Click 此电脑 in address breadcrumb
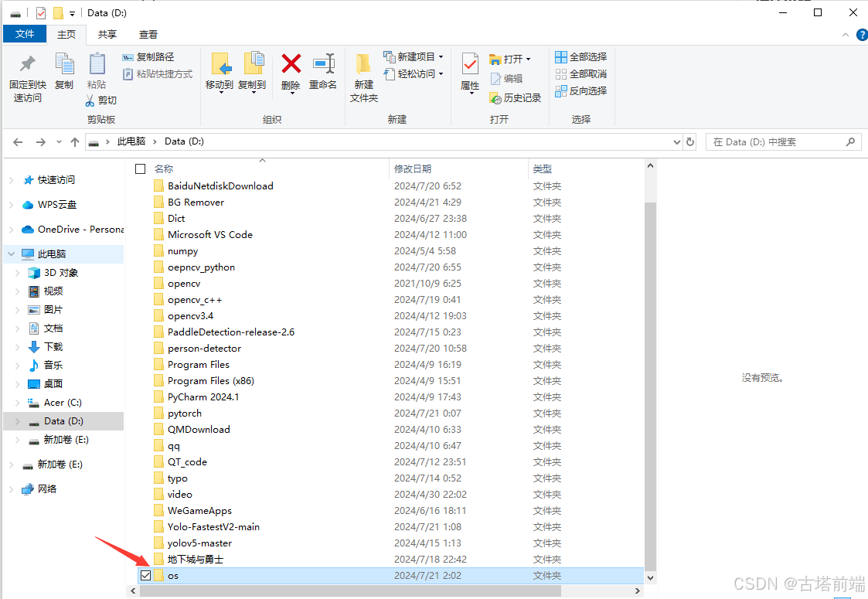 (x=131, y=141)
